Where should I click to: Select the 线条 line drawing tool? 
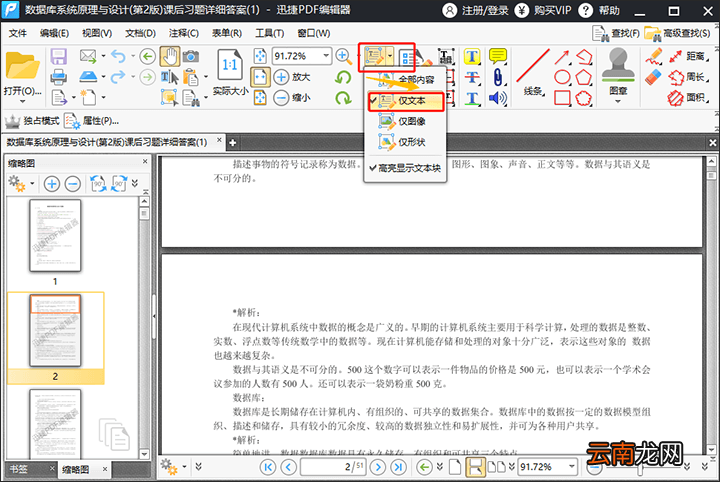(533, 72)
